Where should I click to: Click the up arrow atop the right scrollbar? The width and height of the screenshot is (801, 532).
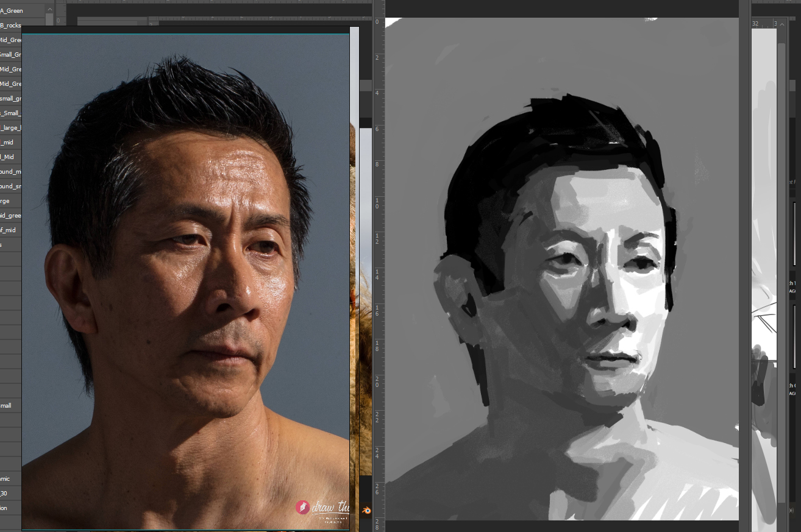pos(781,24)
